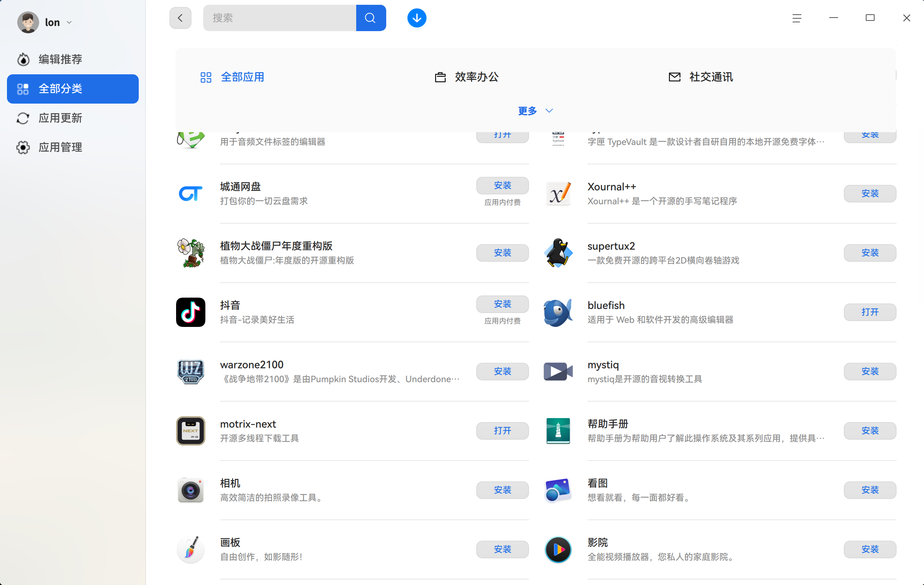Click the 城通网盘 cloud drive icon
Screen dimensions: 924x585
coord(190,193)
